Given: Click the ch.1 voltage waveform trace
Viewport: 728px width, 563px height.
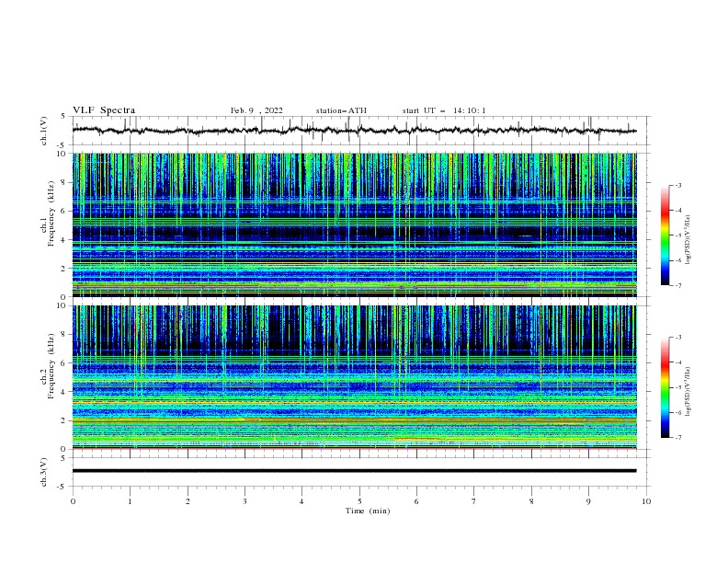Looking at the screenshot, I should coord(354,131).
